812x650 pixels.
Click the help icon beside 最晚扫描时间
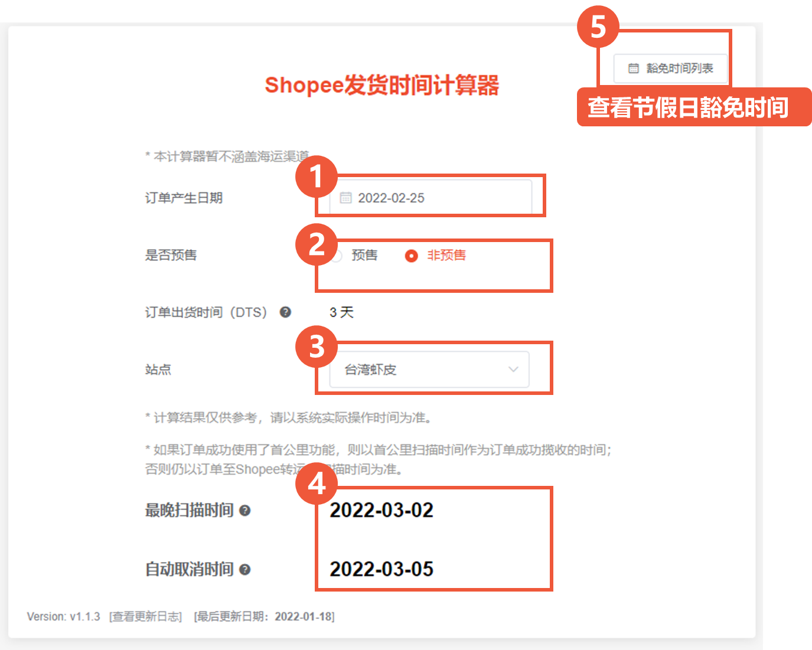point(245,511)
